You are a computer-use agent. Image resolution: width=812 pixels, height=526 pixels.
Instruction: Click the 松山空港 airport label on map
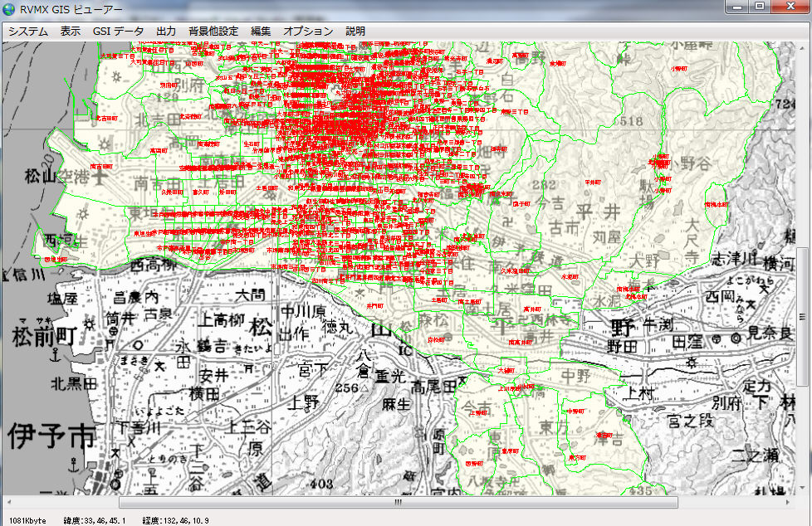(x=50, y=176)
